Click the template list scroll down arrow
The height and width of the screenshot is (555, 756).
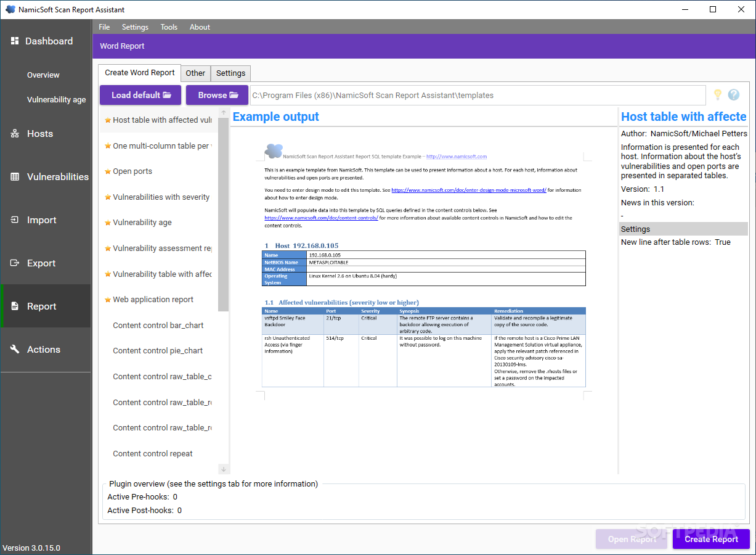click(224, 469)
